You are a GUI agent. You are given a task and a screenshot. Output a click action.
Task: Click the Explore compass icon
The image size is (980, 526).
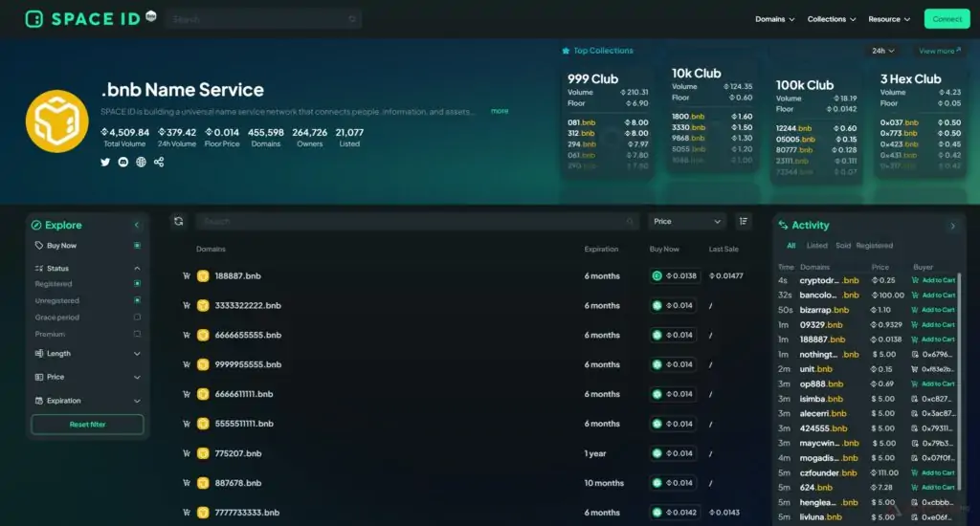tap(36, 225)
